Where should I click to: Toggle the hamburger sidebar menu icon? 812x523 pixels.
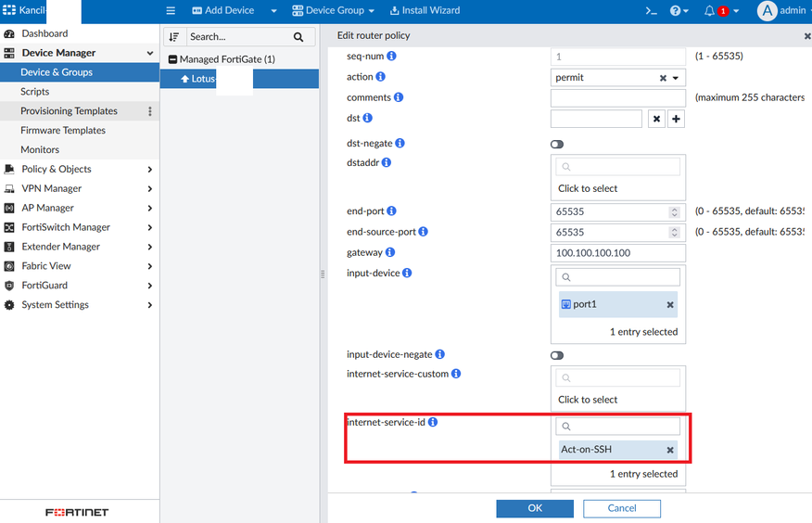click(171, 10)
